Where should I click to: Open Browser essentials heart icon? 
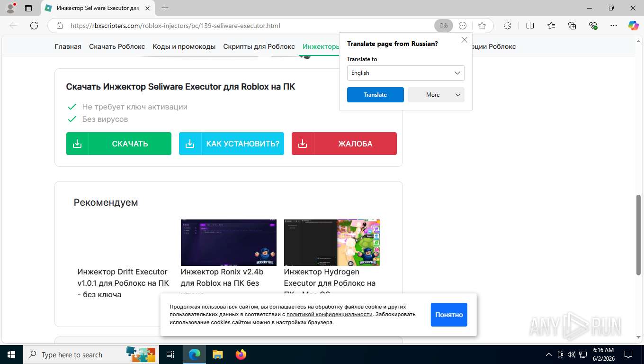(x=593, y=26)
